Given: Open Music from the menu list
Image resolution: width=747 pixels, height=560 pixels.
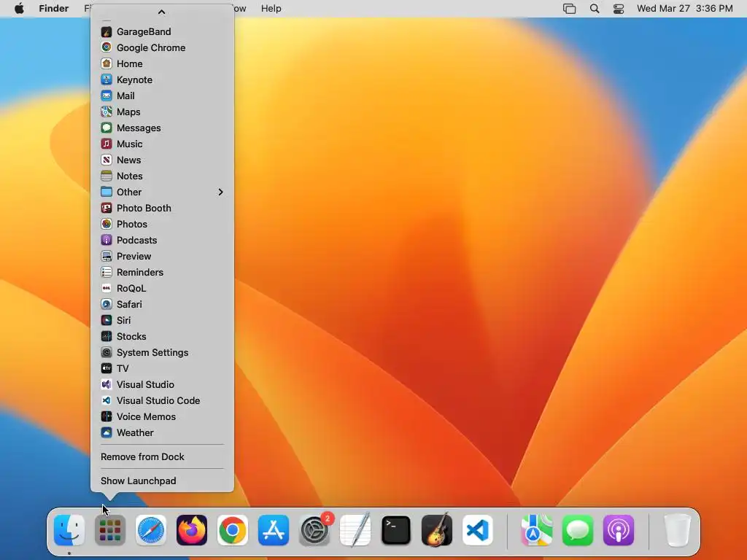Looking at the screenshot, I should [x=162, y=144].
